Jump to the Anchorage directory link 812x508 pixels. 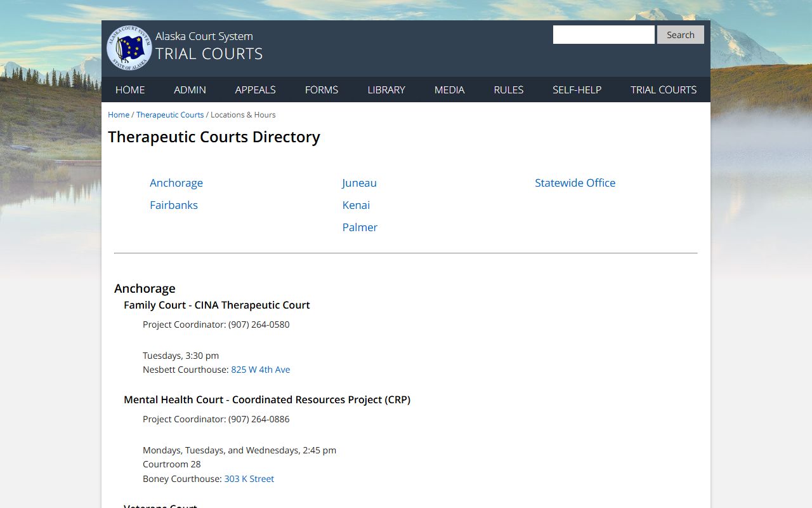(176, 183)
